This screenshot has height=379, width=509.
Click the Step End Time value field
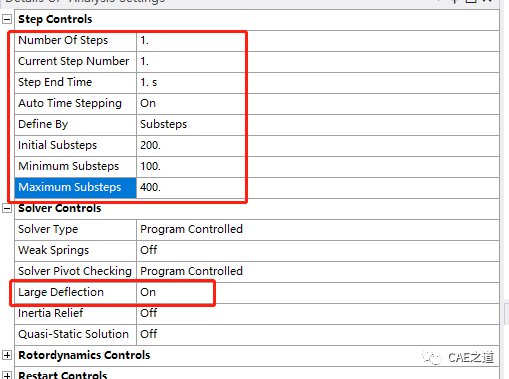click(318, 83)
